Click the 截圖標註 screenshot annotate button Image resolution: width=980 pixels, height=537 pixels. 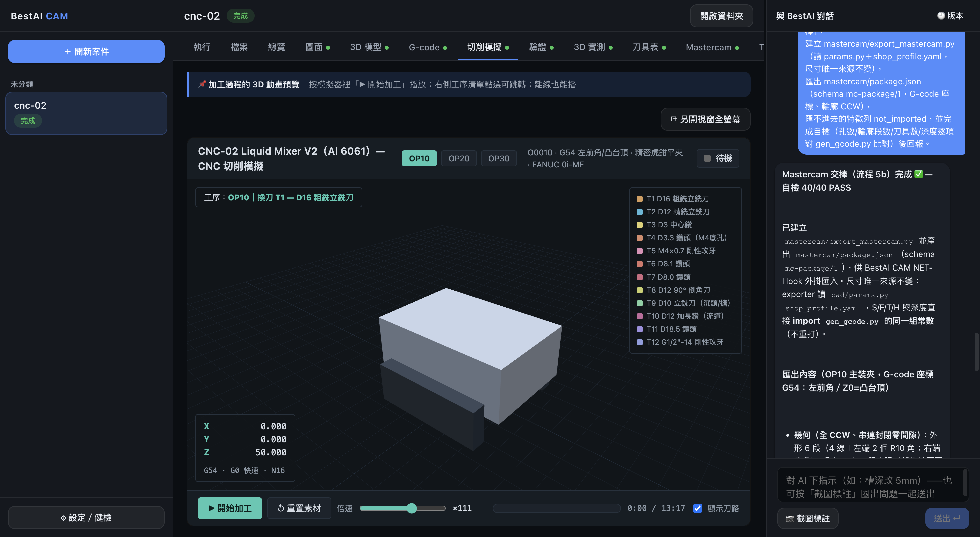click(x=808, y=518)
